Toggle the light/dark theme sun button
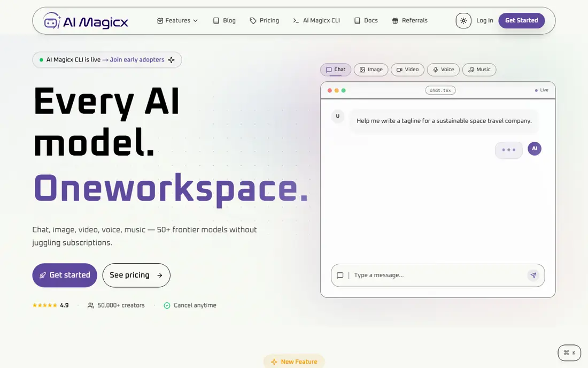The width and height of the screenshot is (588, 368). click(x=463, y=21)
